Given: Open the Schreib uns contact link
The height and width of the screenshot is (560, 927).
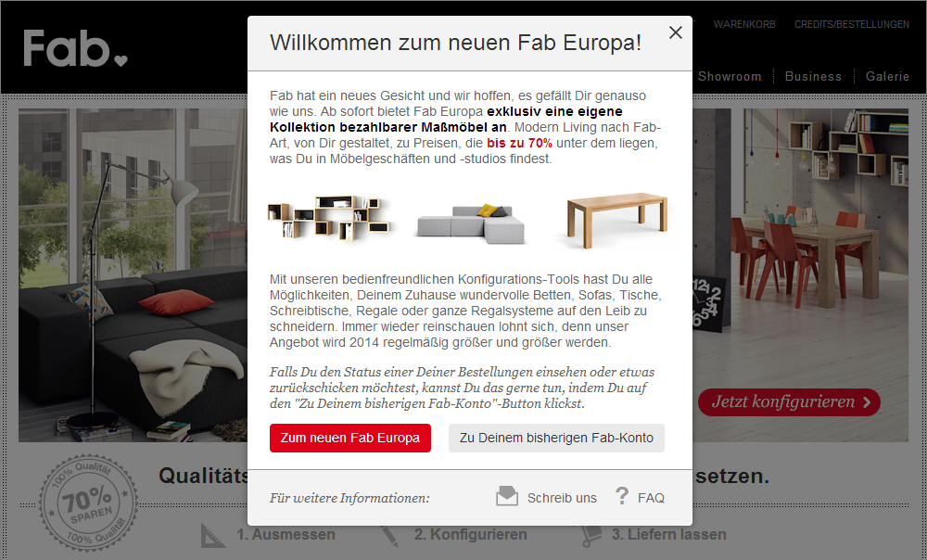Looking at the screenshot, I should pos(562,498).
